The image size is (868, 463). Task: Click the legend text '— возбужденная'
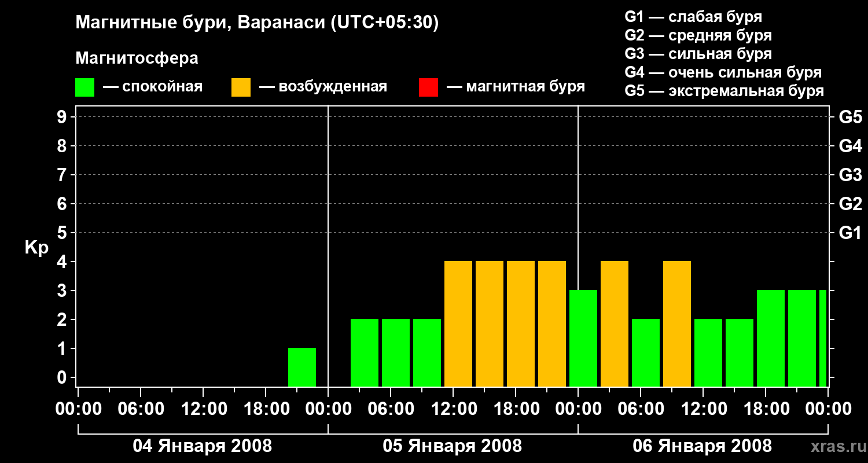coord(323,87)
